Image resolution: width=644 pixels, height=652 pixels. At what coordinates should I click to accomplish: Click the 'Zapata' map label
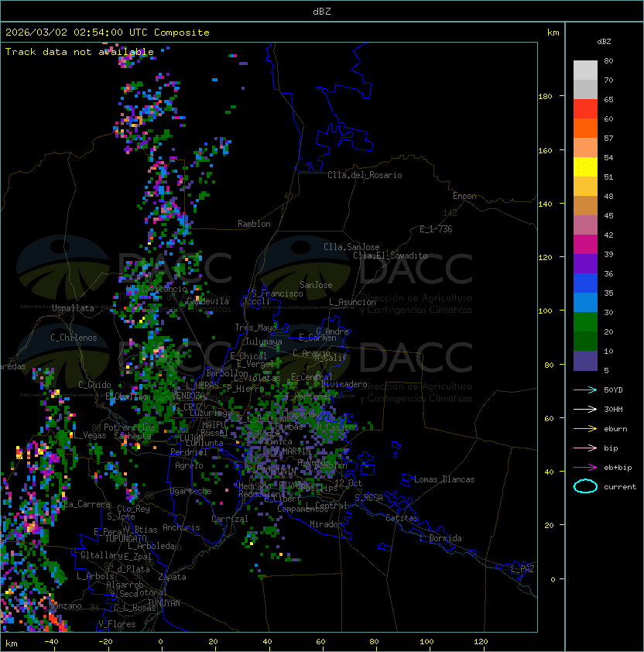[172, 577]
